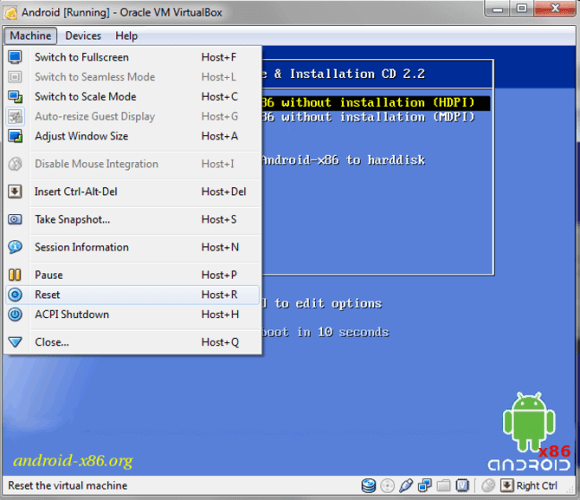Click the shared folders status icon
Image resolution: width=580 pixels, height=500 pixels.
point(443,486)
